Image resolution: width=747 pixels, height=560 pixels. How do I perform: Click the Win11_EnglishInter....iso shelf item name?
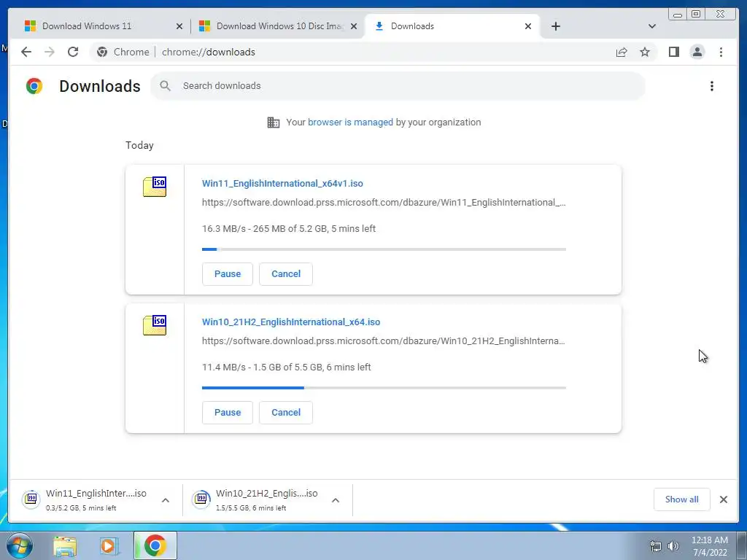coord(96,494)
